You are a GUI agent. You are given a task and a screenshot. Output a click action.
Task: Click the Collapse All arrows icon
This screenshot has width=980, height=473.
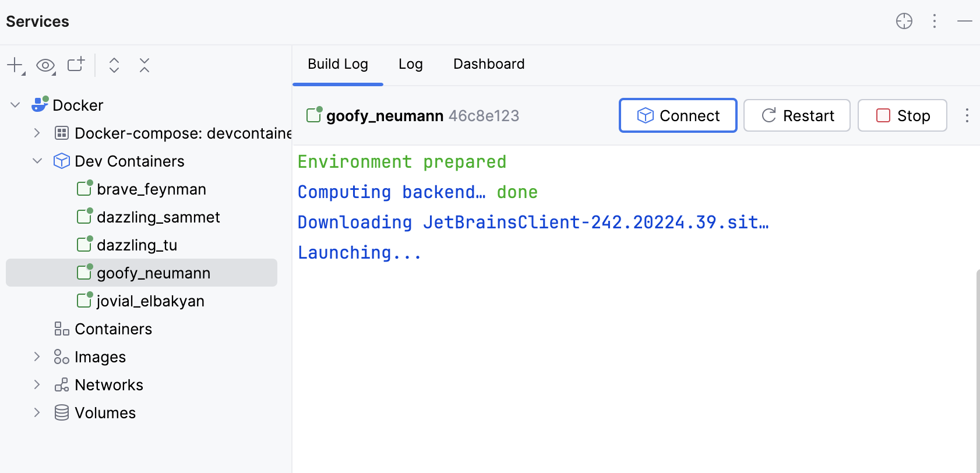[x=144, y=65]
